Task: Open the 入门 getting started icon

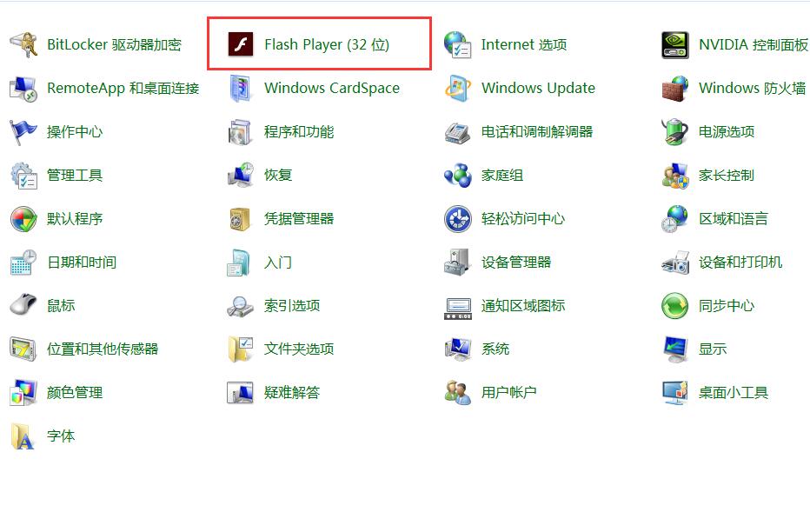Action: pos(241,263)
